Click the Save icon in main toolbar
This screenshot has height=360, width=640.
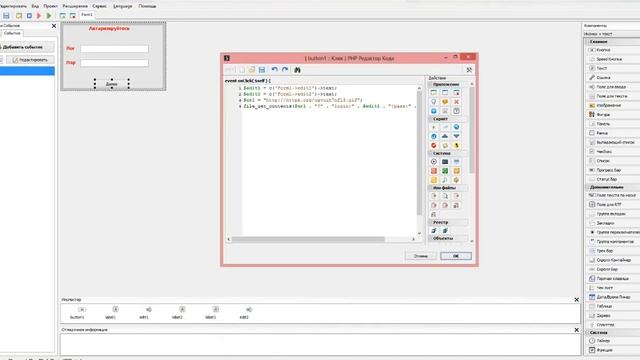6,16
